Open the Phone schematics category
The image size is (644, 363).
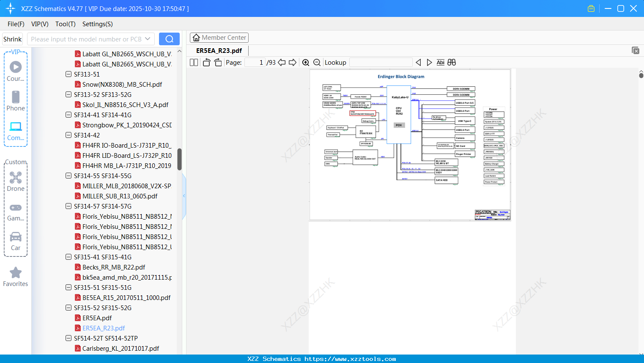coord(16,101)
